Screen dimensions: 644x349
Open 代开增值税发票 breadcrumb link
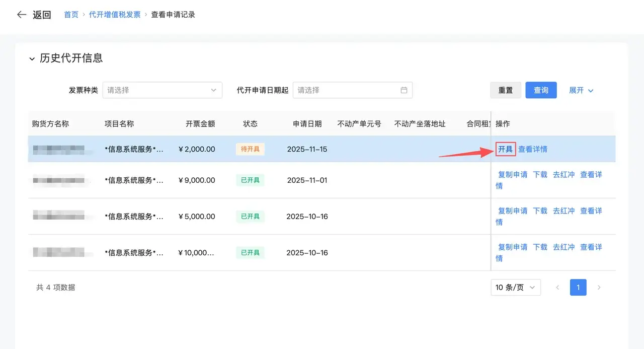tap(115, 15)
